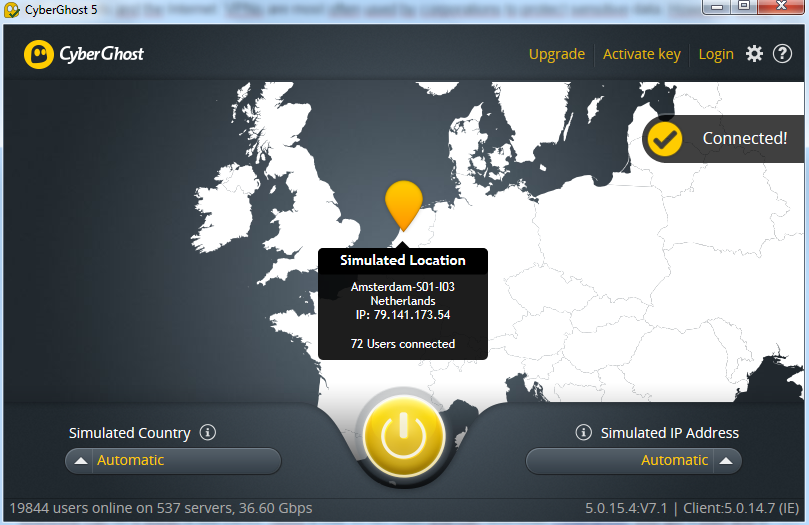The height and width of the screenshot is (525, 809).
Task: Minimize the CyberGhost window
Action: point(717,6)
